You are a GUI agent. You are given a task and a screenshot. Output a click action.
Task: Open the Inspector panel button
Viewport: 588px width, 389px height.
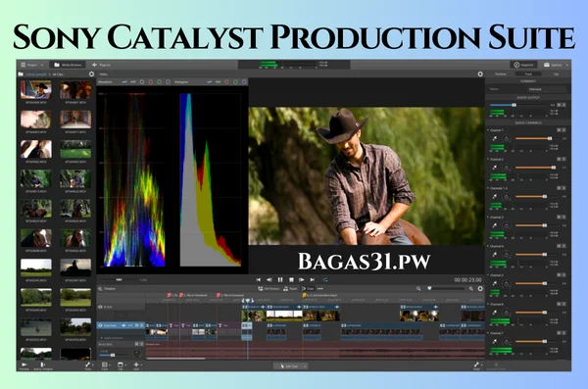pyautogui.click(x=523, y=65)
